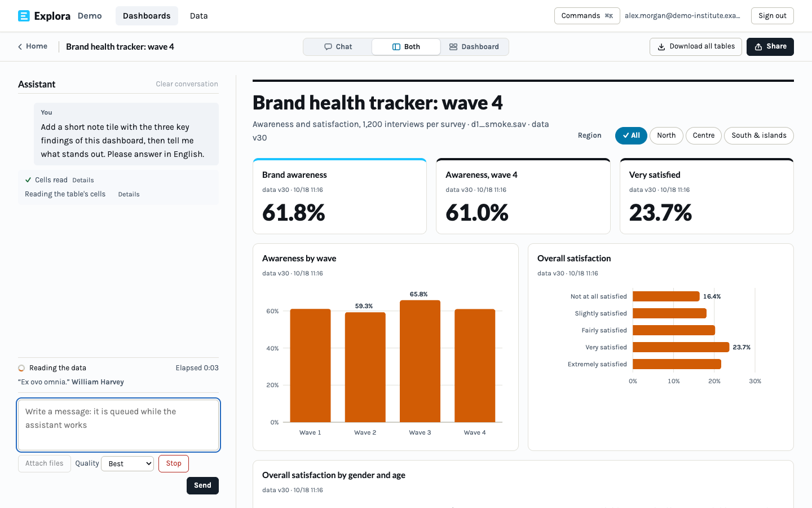Filter region to Centre
The width and height of the screenshot is (812, 508).
704,135
